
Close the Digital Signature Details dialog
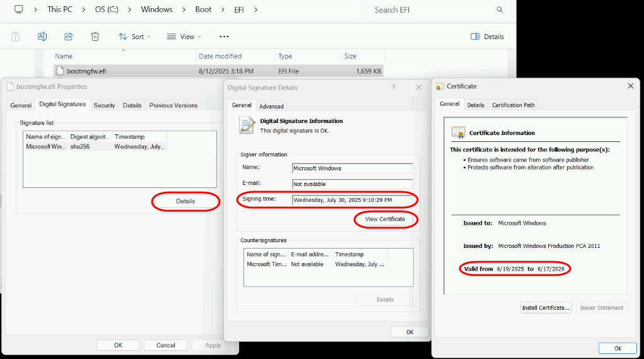pyautogui.click(x=419, y=87)
